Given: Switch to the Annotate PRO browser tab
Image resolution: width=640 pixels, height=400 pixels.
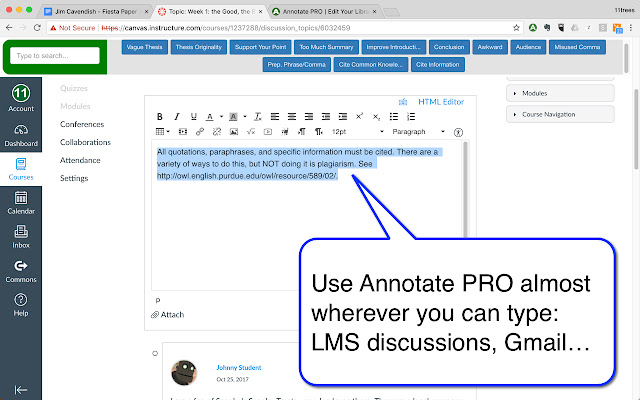Looking at the screenshot, I should (x=325, y=11).
